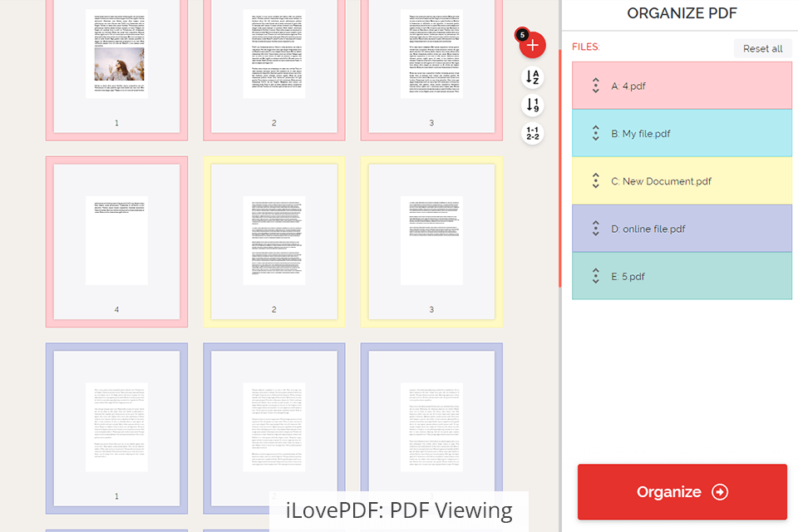Viewport: 798px width, 532px height.
Task: Select pink page 4 thumbnail
Action: [116, 242]
